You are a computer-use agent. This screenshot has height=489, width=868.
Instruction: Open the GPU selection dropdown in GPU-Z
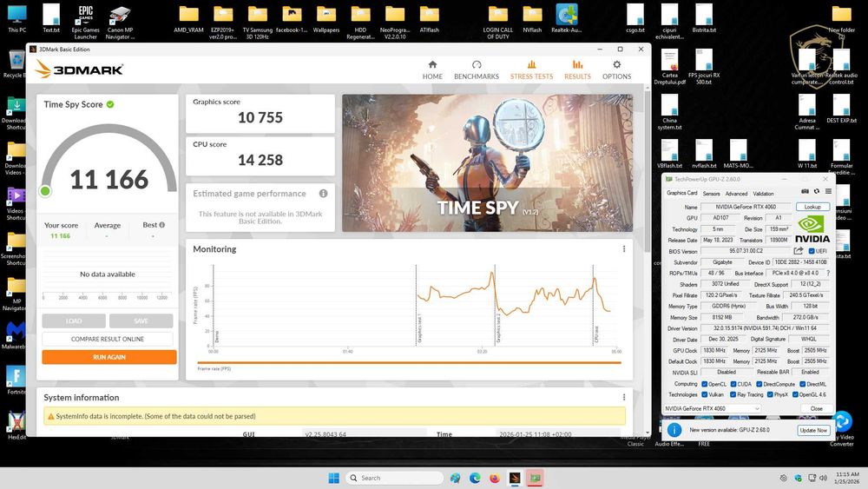[712, 408]
